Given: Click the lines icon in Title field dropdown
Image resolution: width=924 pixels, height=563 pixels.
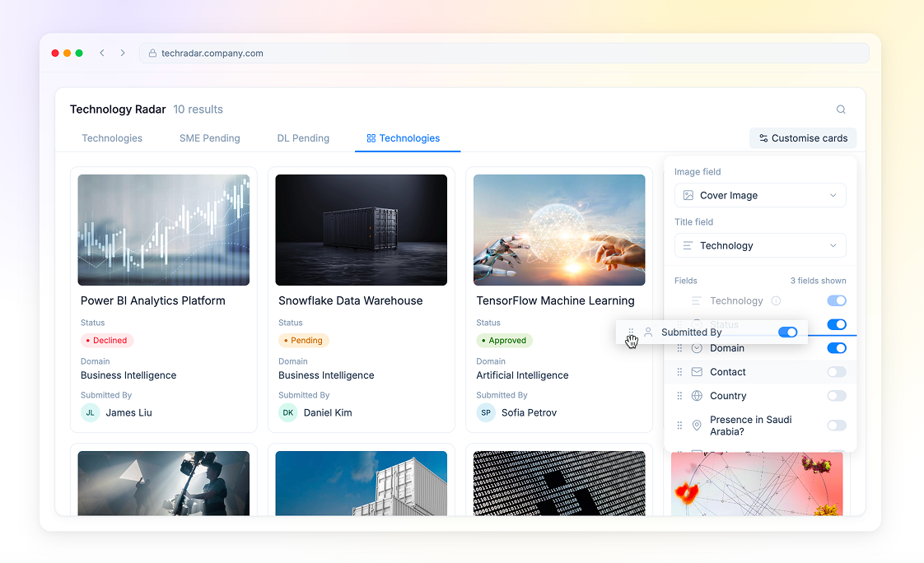Looking at the screenshot, I should pos(688,245).
